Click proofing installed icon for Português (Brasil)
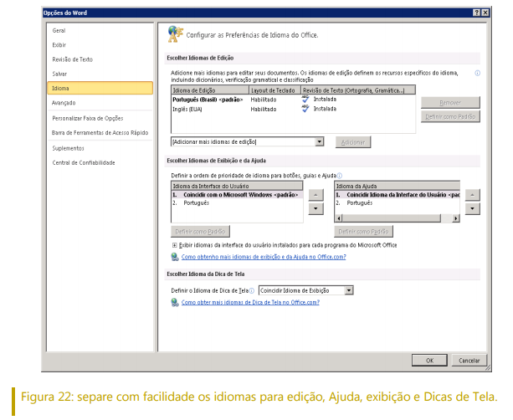The image size is (513, 420). click(x=305, y=99)
